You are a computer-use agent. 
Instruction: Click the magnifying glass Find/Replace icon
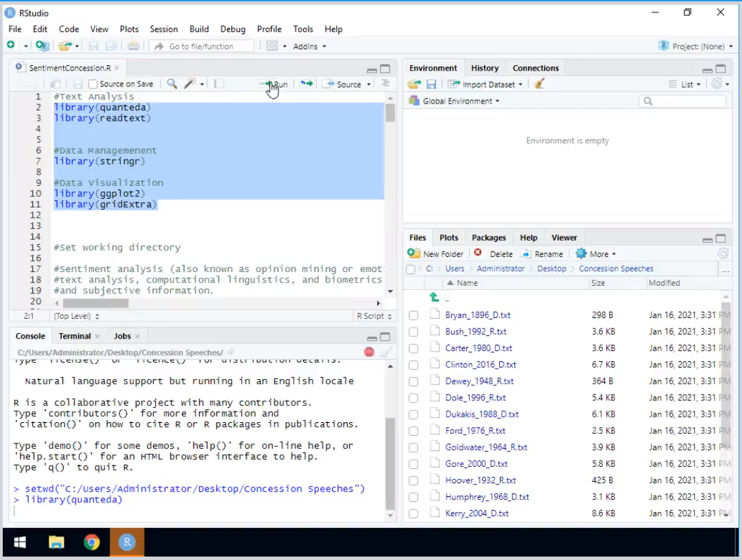[171, 83]
